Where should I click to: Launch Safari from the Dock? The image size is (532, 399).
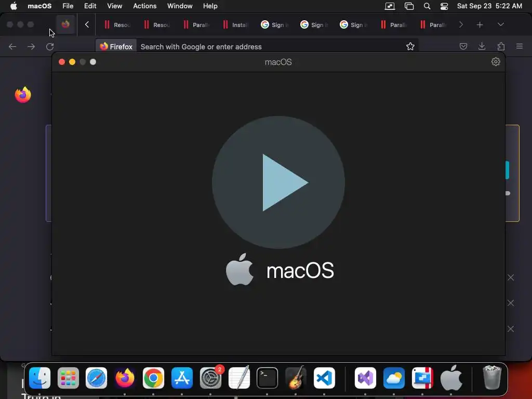[96, 378]
